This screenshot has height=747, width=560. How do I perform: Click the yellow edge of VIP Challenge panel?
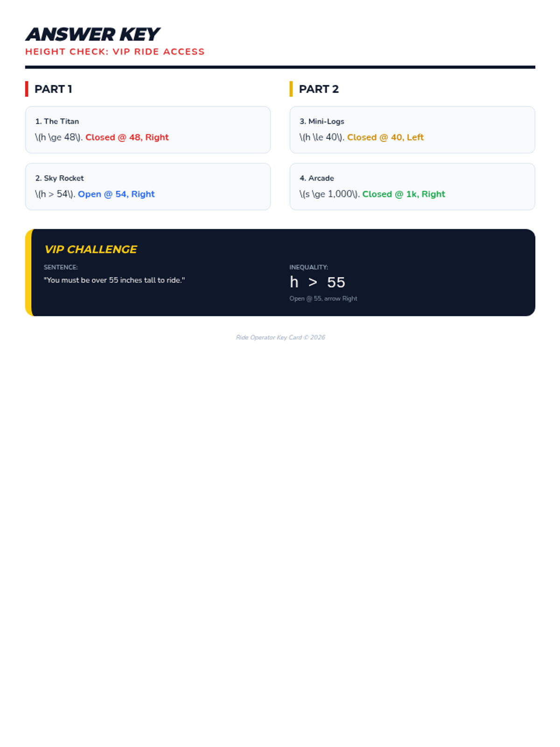(x=28, y=273)
